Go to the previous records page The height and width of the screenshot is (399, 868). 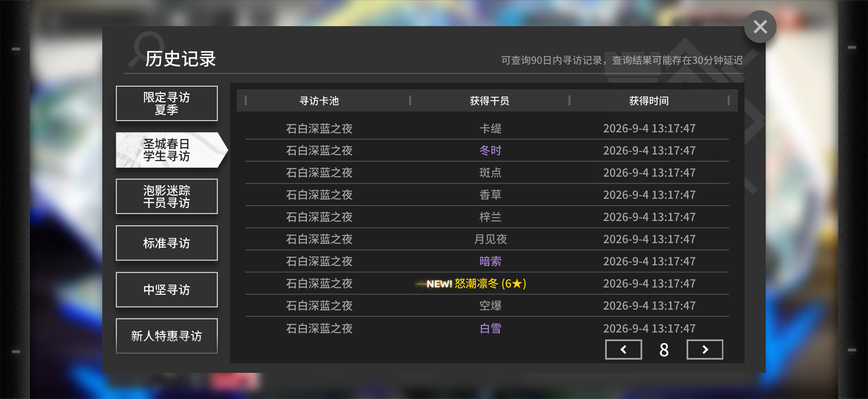coord(623,349)
